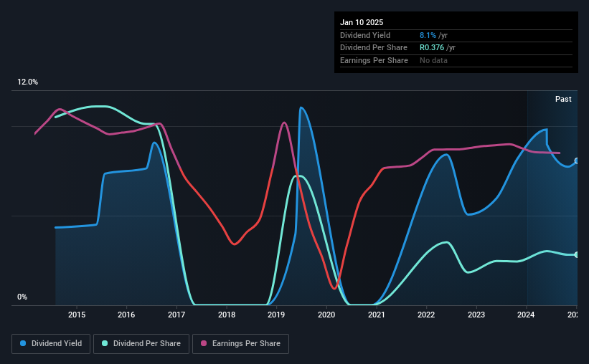Select the Dividend Yield endpoint marker on chart
The height and width of the screenshot is (364, 589).
(577, 161)
